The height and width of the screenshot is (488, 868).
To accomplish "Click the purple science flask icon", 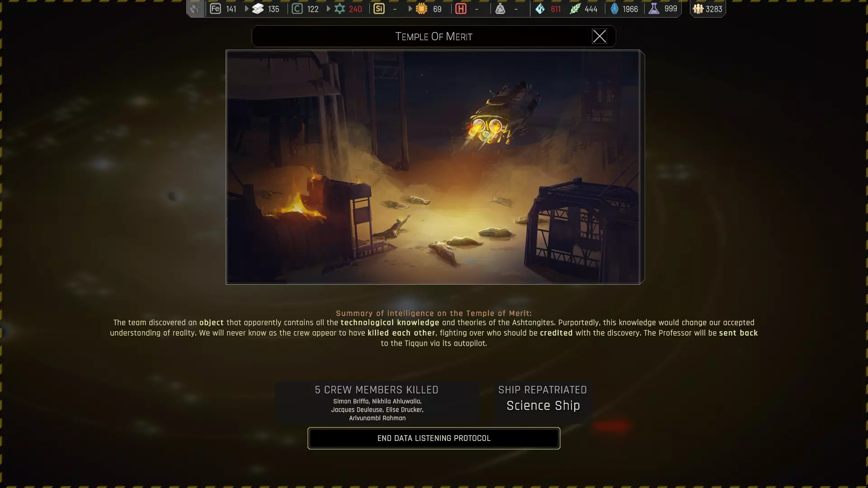I will 654,9.
